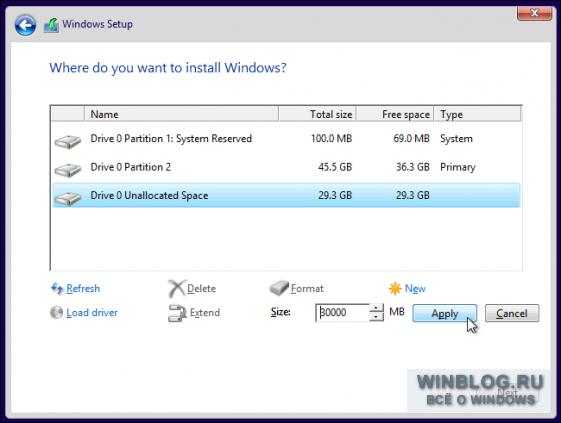This screenshot has height=423, width=561.
Task: Sort by the Name column header
Action: pyautogui.click(x=181, y=114)
